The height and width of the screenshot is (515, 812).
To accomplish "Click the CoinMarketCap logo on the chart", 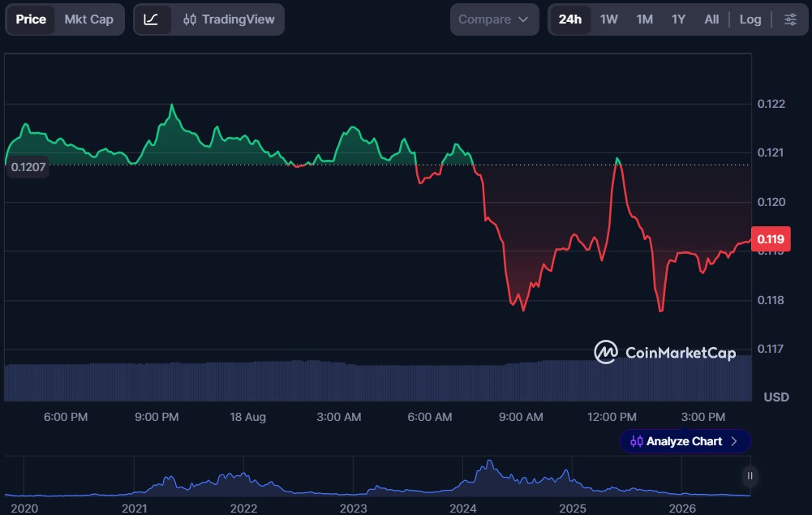I will (665, 353).
